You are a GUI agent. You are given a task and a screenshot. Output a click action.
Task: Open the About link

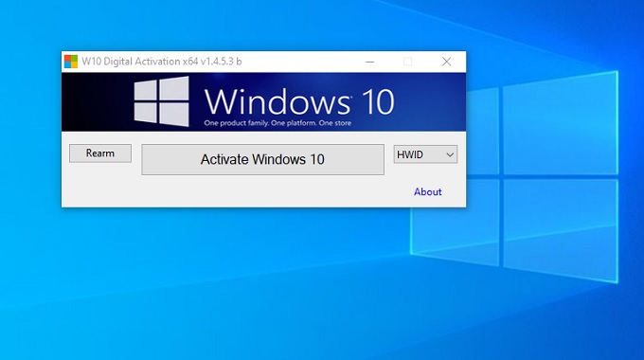coord(427,192)
